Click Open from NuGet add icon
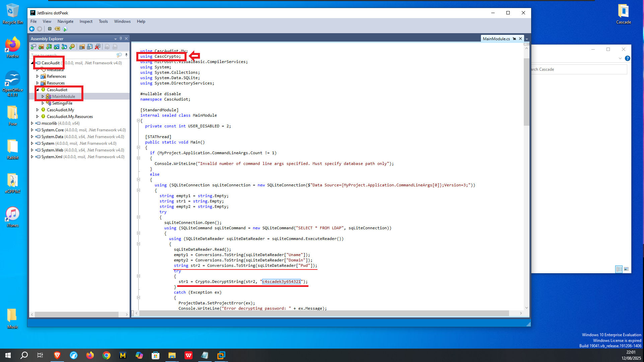This screenshot has width=644, height=362. (x=64, y=47)
